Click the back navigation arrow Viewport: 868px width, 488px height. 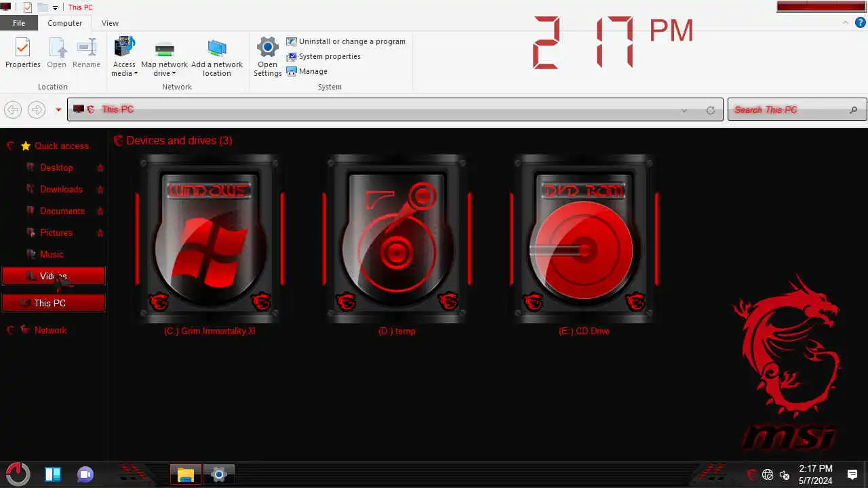[x=13, y=110]
